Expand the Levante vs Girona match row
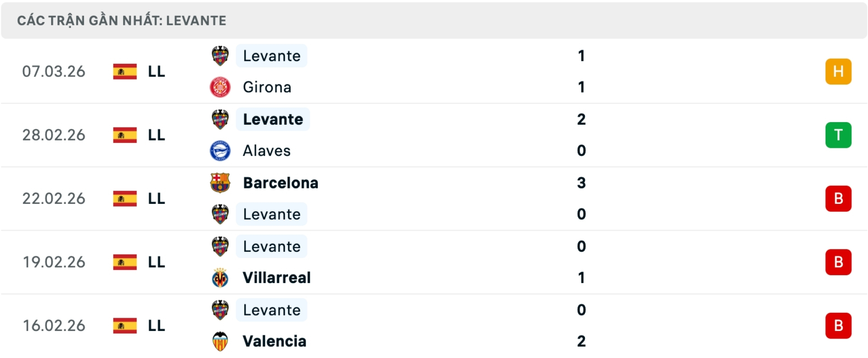This screenshot has width=868, height=358. point(434,71)
